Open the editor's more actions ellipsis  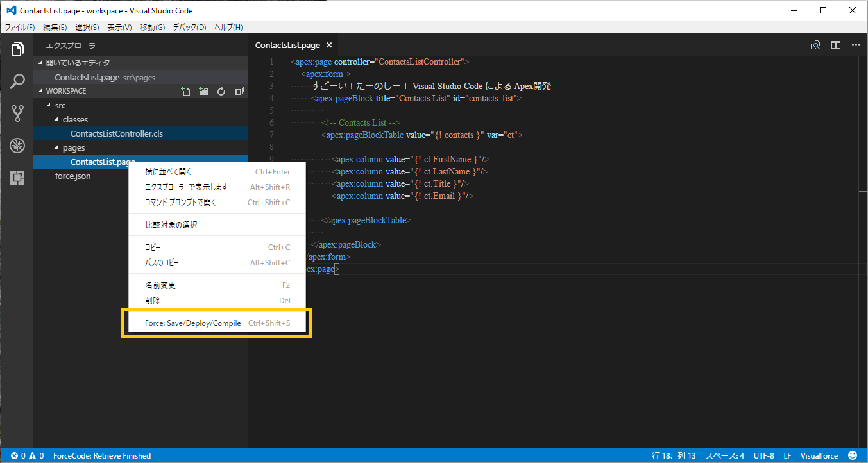tap(856, 45)
